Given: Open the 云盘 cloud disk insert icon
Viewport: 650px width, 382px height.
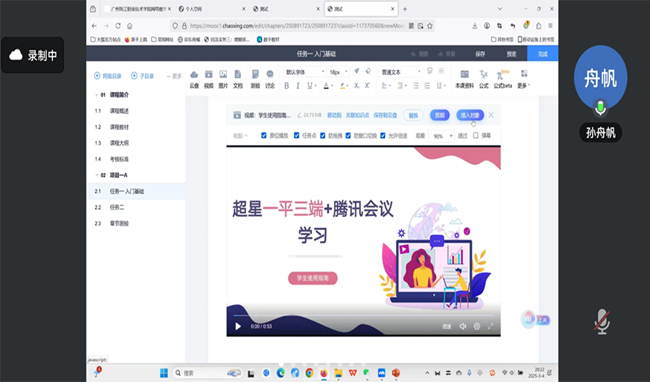Looking at the screenshot, I should [x=194, y=79].
